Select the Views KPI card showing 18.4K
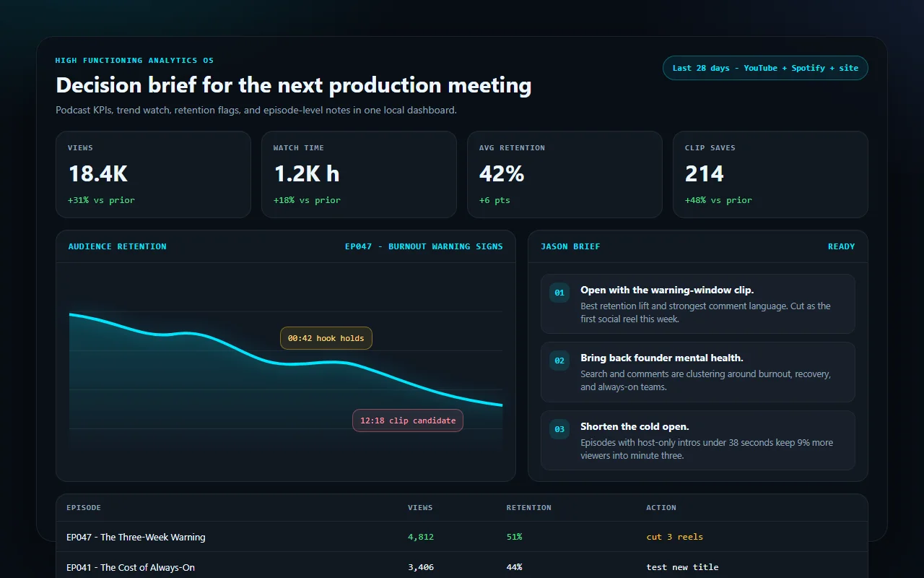The height and width of the screenshot is (578, 924). coord(153,174)
